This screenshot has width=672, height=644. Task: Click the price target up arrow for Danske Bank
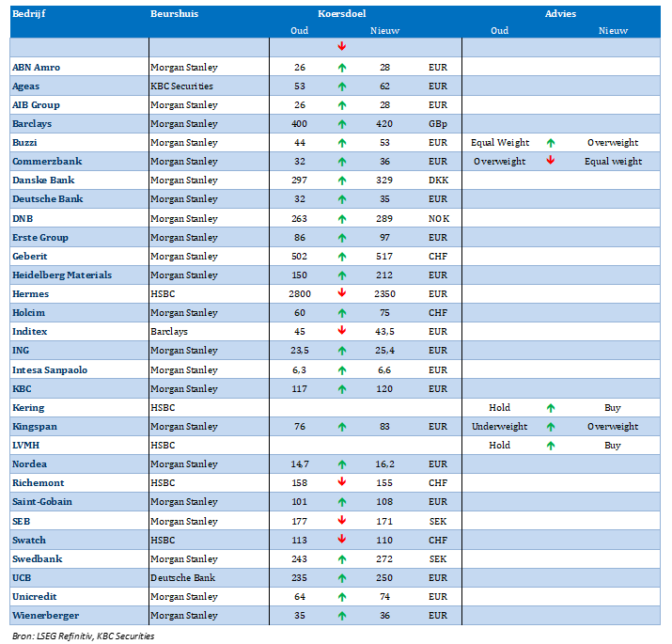341,181
